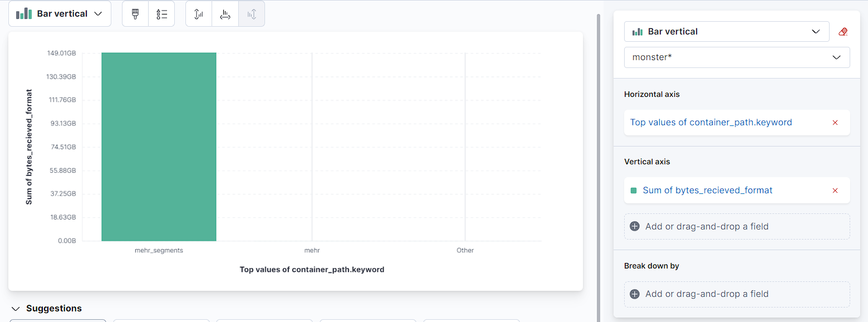Collapse the Suggestions section
Screen dimensions: 868x322
coord(16,309)
